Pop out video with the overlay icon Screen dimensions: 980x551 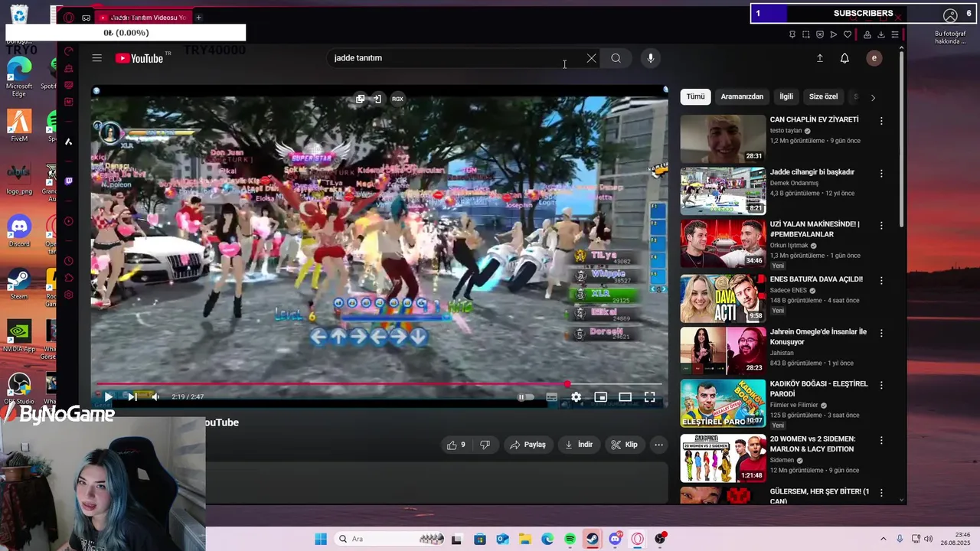[360, 99]
